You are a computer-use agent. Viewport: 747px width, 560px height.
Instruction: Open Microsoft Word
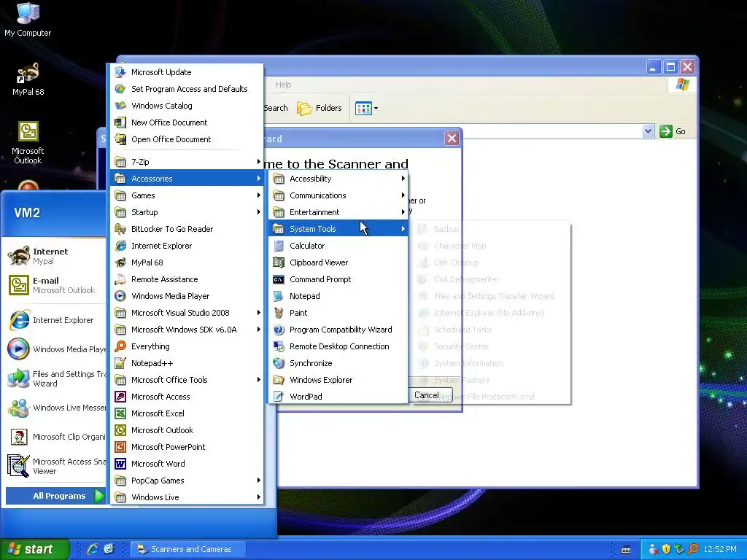187,464
